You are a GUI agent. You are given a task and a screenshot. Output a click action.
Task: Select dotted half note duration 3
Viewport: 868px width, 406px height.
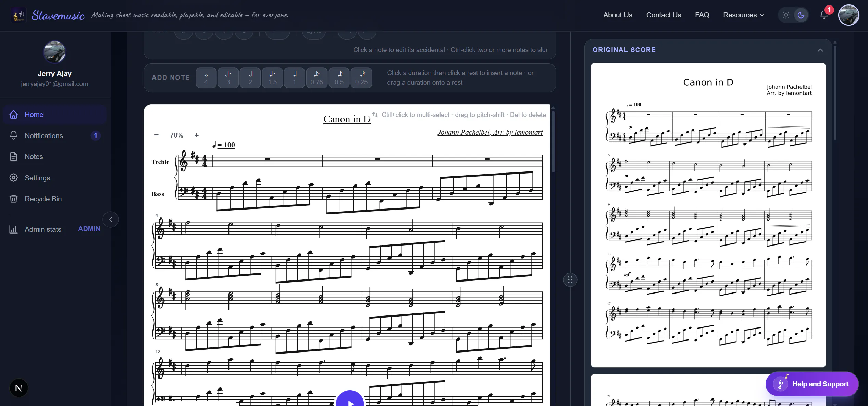tap(228, 78)
